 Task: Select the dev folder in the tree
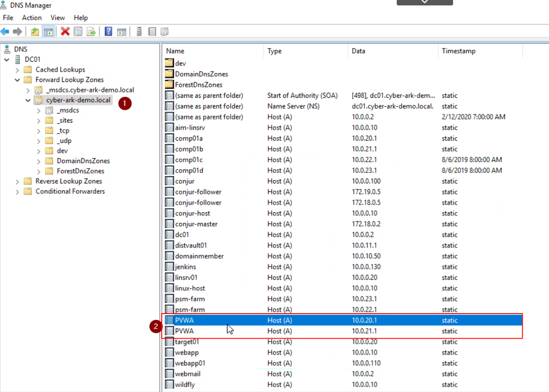[x=62, y=150]
